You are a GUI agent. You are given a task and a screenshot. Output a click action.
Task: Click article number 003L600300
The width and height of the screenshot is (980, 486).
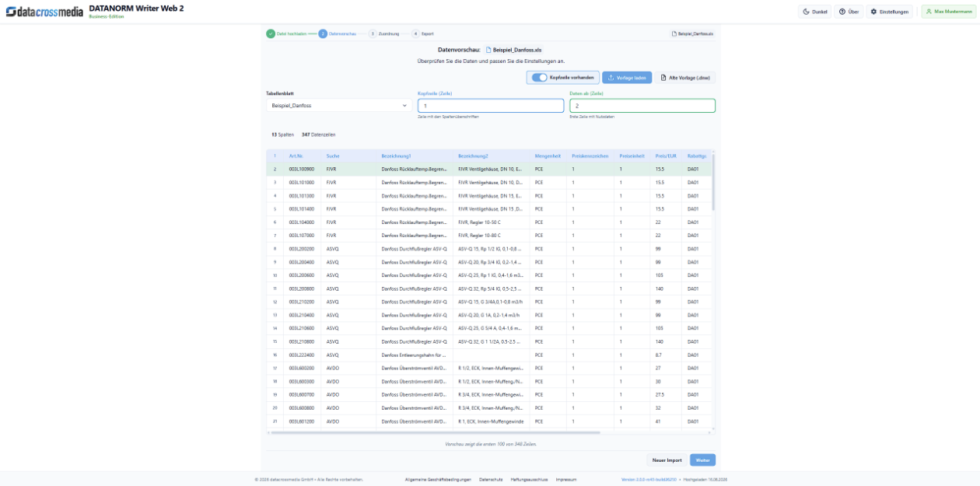tap(301, 381)
